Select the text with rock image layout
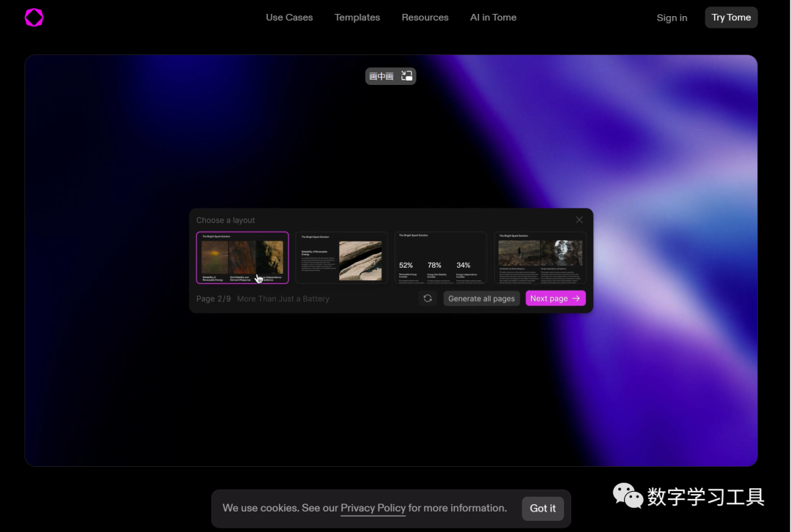Screen dimensions: 791x532 [341, 258]
